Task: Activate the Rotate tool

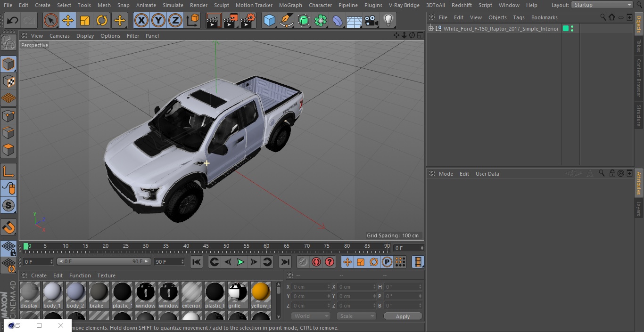Action: pos(102,21)
